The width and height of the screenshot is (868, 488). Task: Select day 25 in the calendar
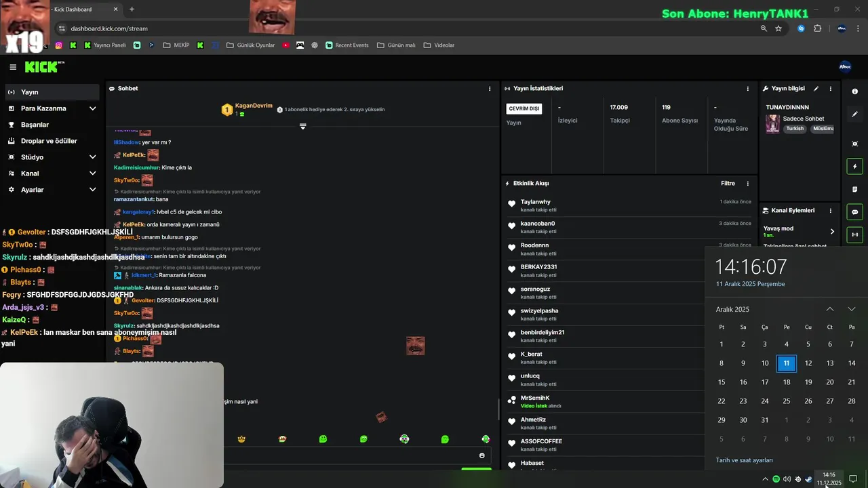point(787,401)
